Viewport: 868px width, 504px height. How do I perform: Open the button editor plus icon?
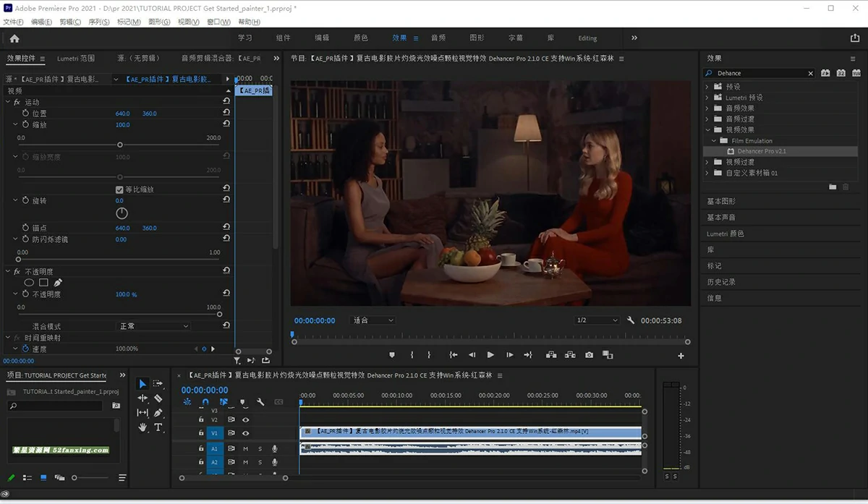point(681,356)
